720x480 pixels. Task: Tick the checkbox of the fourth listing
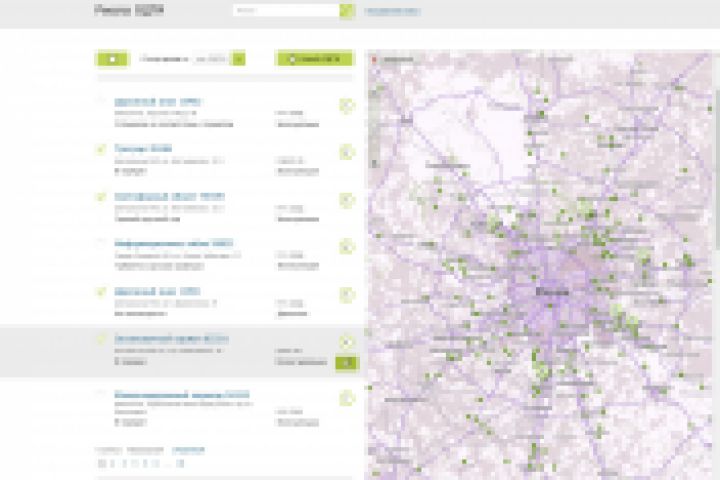click(101, 242)
